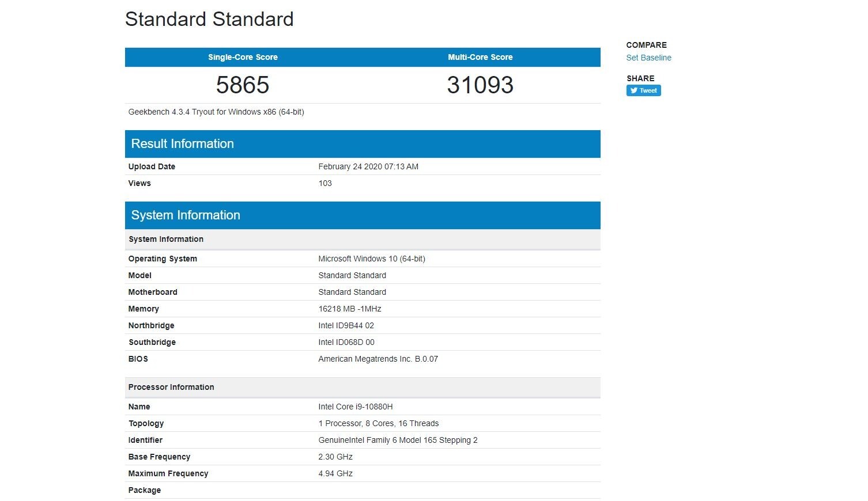This screenshot has height=501, width=868.
Task: Click the Single-Core Score header
Action: tap(243, 57)
